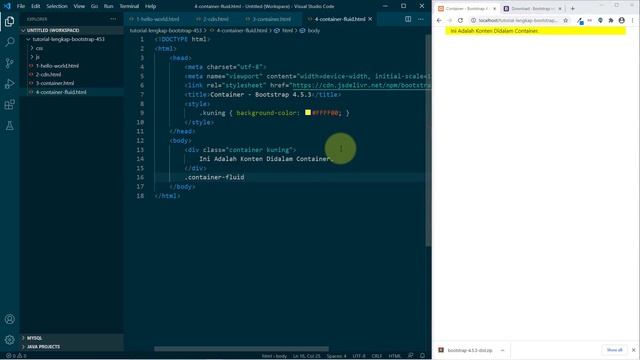Open the Search view in activity bar
This screenshot has height=360, width=640.
9,42
